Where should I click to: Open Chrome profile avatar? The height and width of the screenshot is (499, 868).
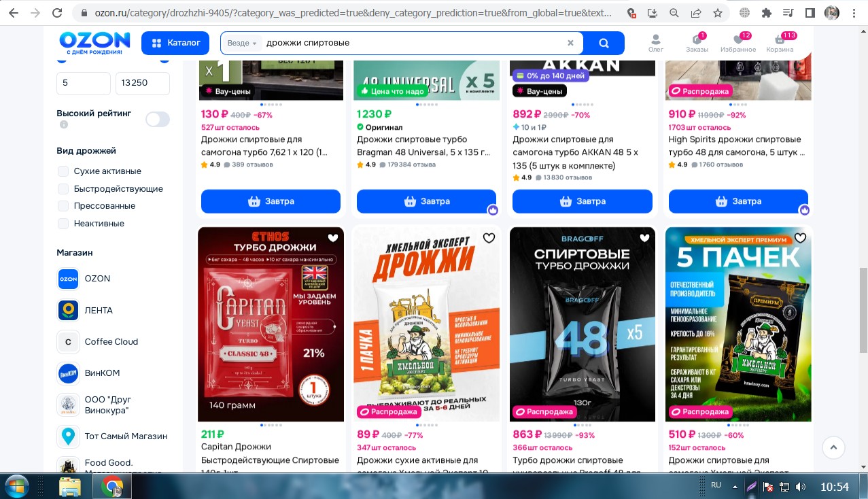[831, 12]
